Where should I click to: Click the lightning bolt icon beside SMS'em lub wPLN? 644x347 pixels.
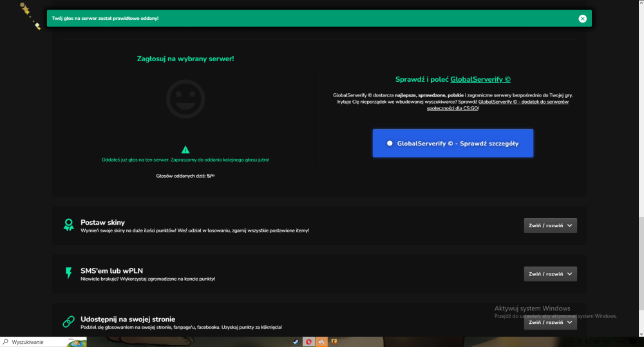coord(69,273)
